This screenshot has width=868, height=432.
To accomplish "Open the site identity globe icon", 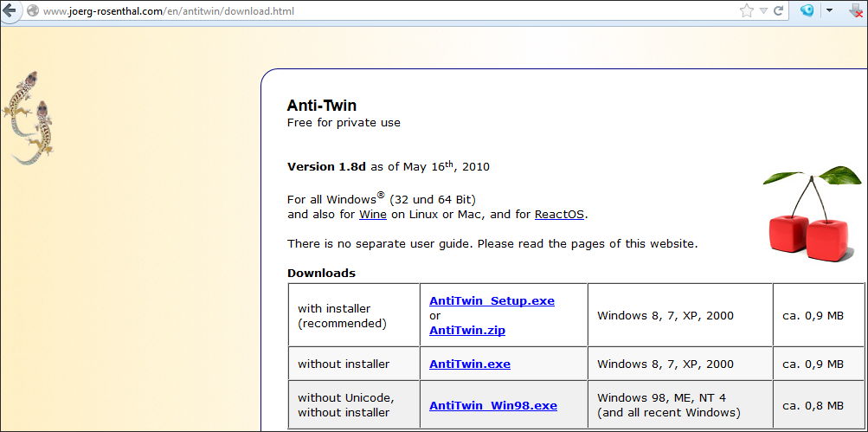I will (33, 10).
